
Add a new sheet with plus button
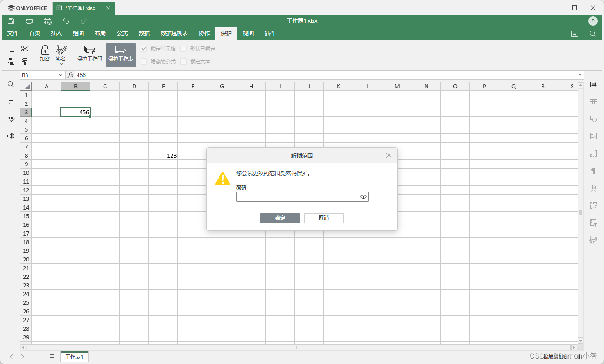(42, 357)
